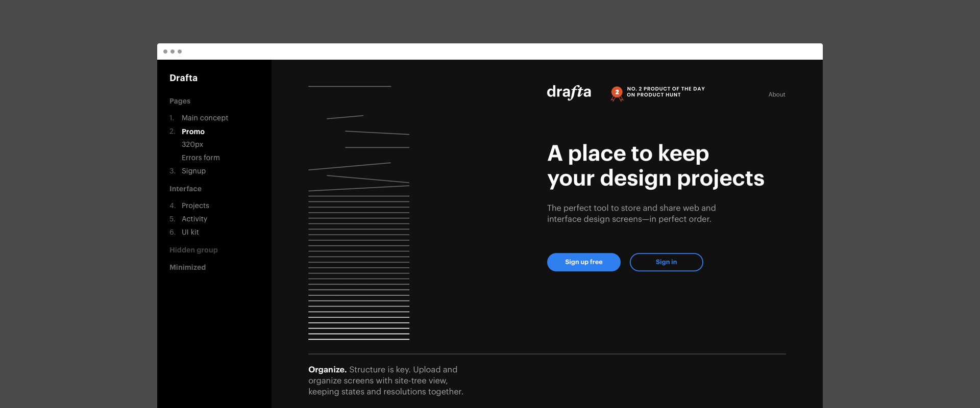Open the About page link
The width and height of the screenshot is (980, 408).
(776, 94)
